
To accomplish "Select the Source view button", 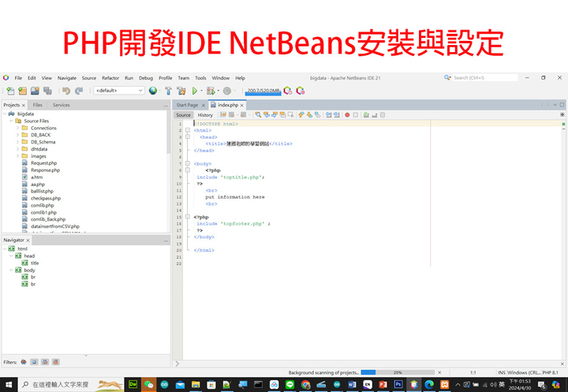I will point(183,115).
